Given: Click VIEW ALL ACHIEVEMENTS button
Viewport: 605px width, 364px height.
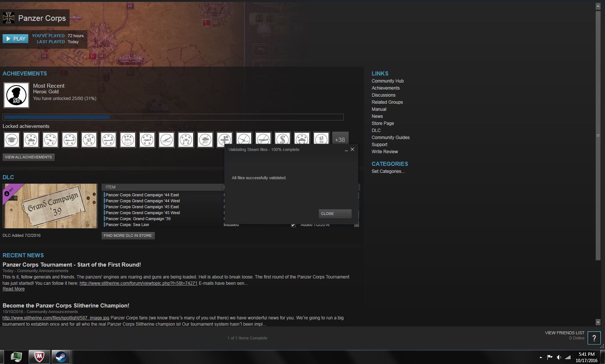Looking at the screenshot, I should pyautogui.click(x=28, y=157).
